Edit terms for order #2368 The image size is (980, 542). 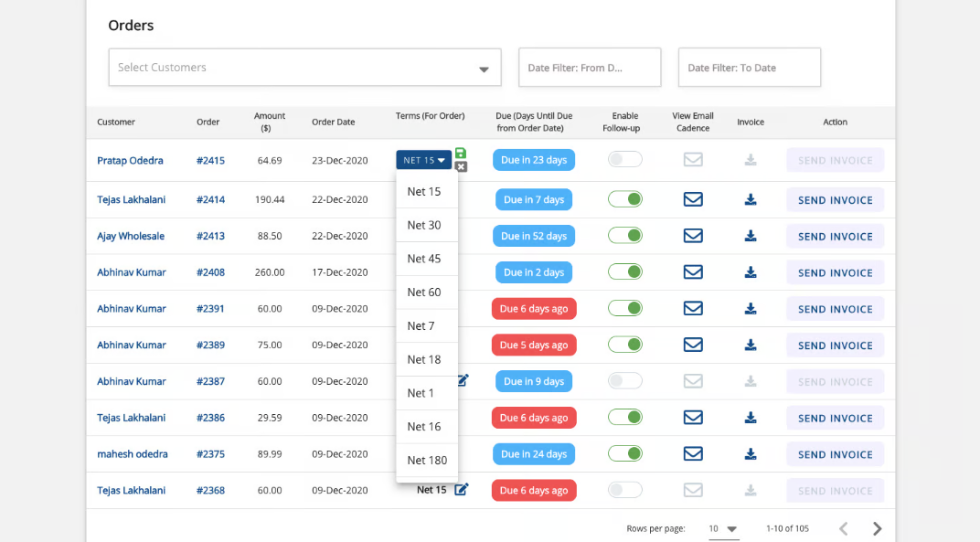click(x=462, y=490)
